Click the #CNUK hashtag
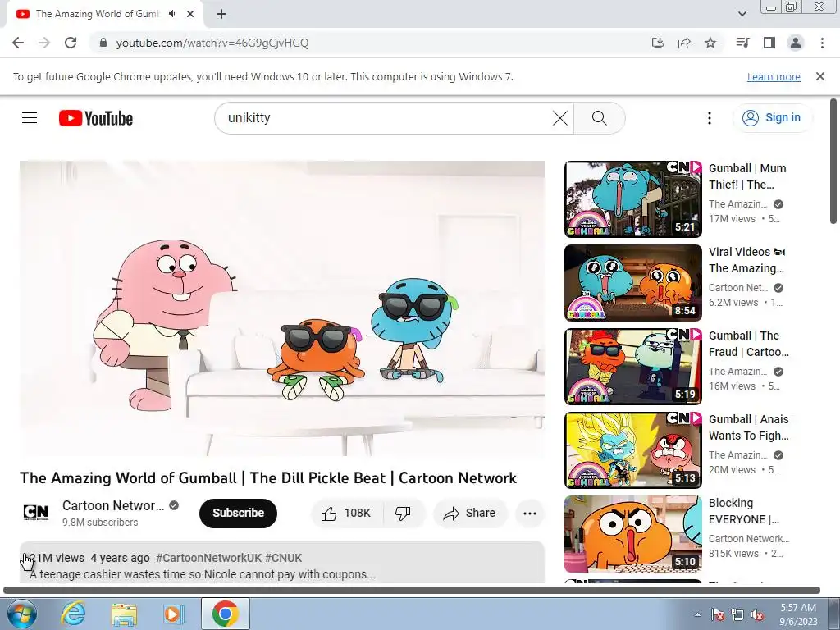The image size is (840, 630). tap(283, 558)
